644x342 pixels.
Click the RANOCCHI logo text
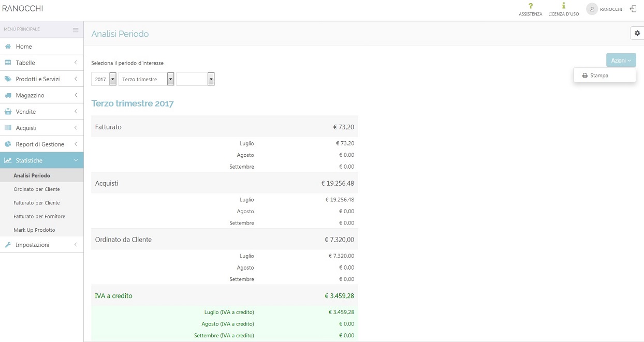click(23, 9)
